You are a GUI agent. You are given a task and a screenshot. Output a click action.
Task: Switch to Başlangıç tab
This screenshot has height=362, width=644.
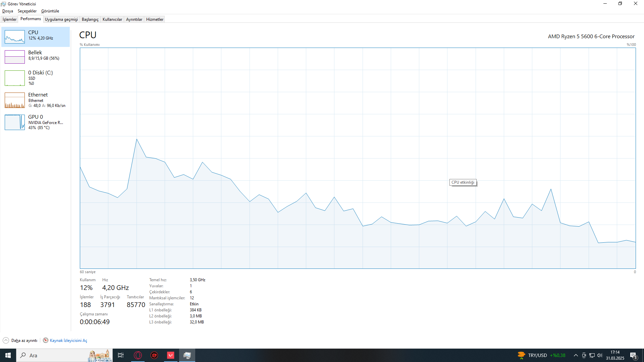coord(90,19)
